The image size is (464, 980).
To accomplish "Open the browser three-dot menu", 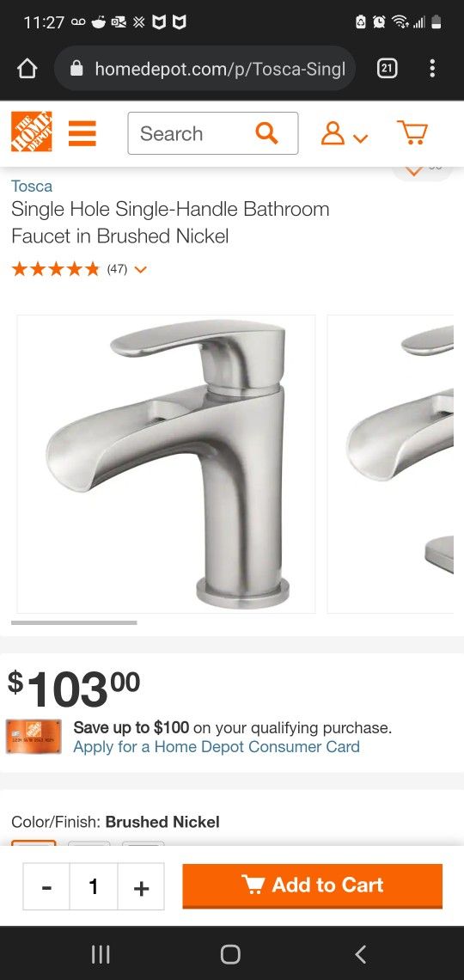I will point(432,69).
